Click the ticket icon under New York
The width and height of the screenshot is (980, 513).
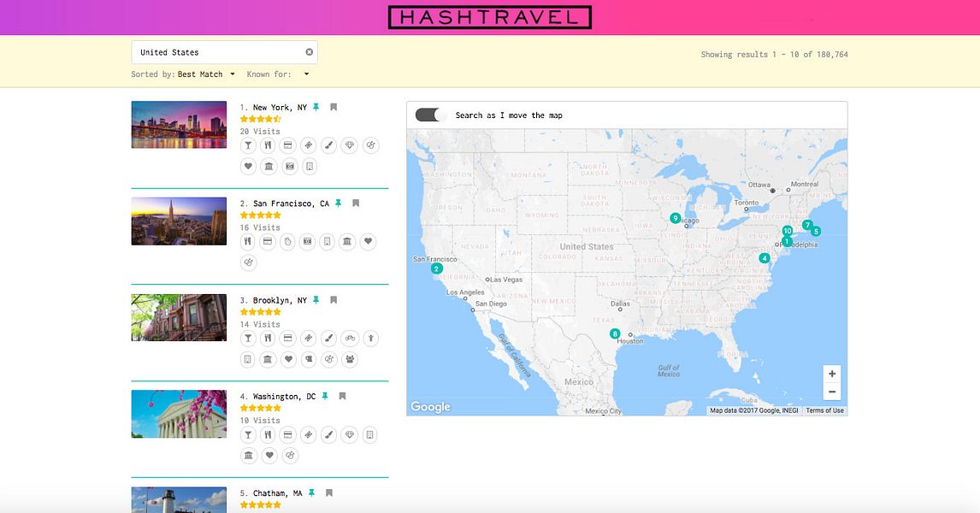point(309,145)
